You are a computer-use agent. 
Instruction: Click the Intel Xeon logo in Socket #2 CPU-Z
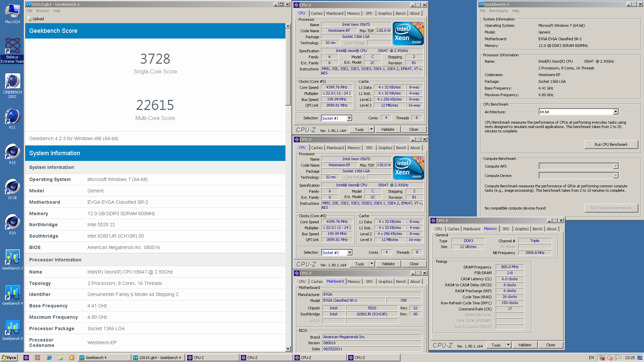coord(409,168)
